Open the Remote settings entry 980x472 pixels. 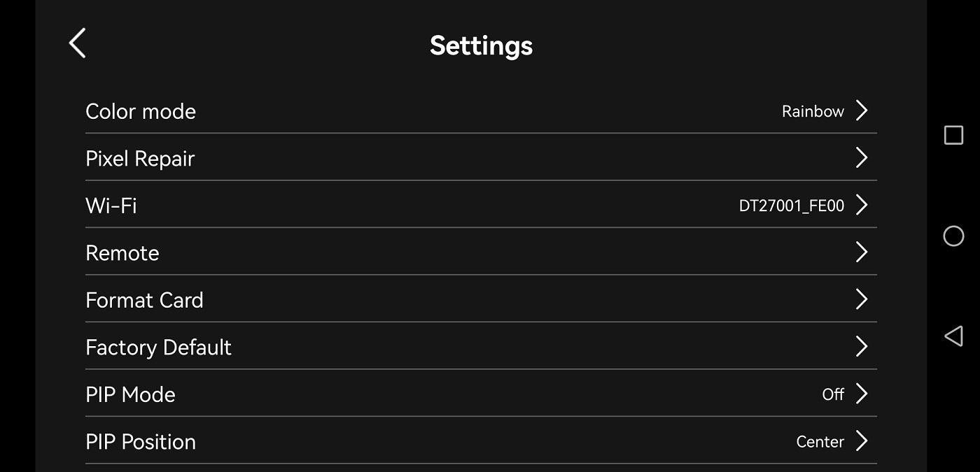click(122, 253)
